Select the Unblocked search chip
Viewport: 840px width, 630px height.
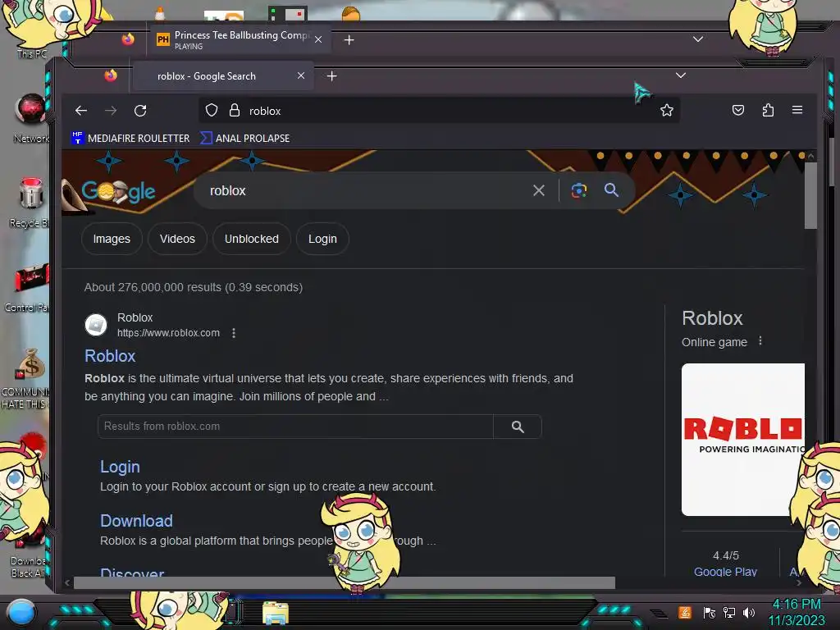tap(252, 239)
